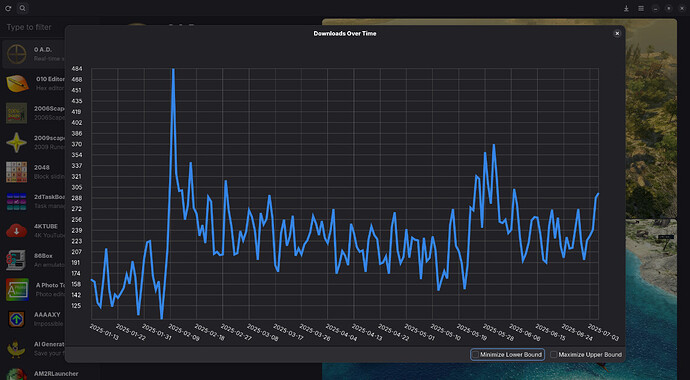Select the 2dTaskBoard list entry

(x=34, y=201)
